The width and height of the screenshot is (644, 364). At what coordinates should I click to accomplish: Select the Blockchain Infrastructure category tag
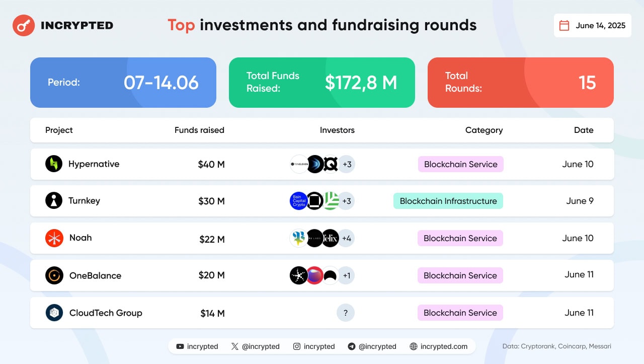point(448,201)
